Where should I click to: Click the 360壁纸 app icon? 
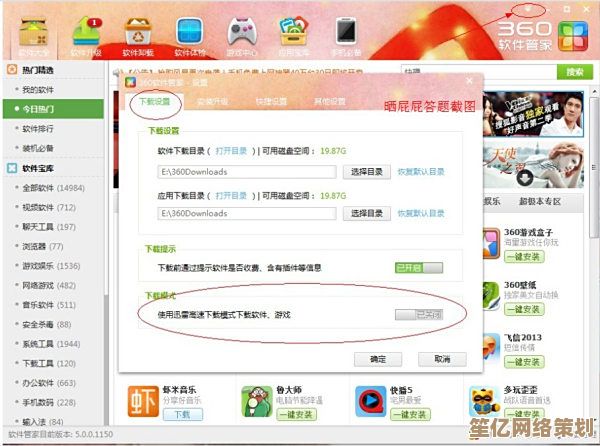491,296
